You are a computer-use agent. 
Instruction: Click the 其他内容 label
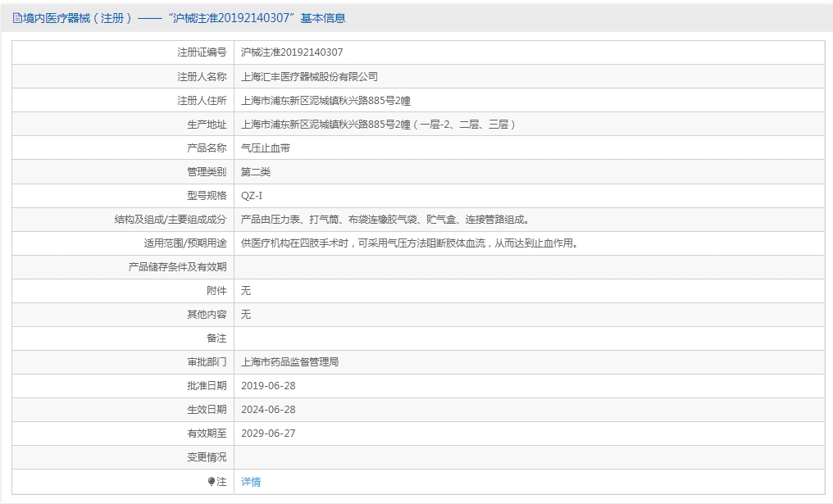point(207,315)
